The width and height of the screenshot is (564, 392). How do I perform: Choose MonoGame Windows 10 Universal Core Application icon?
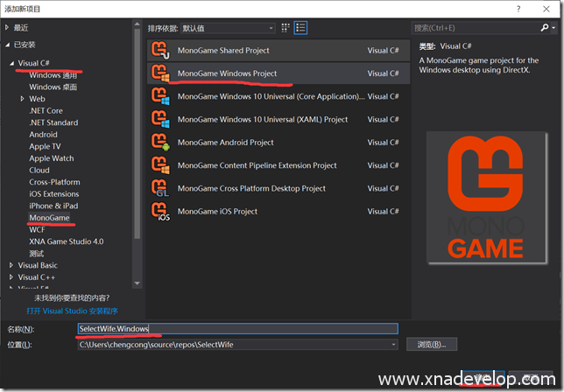click(160, 96)
